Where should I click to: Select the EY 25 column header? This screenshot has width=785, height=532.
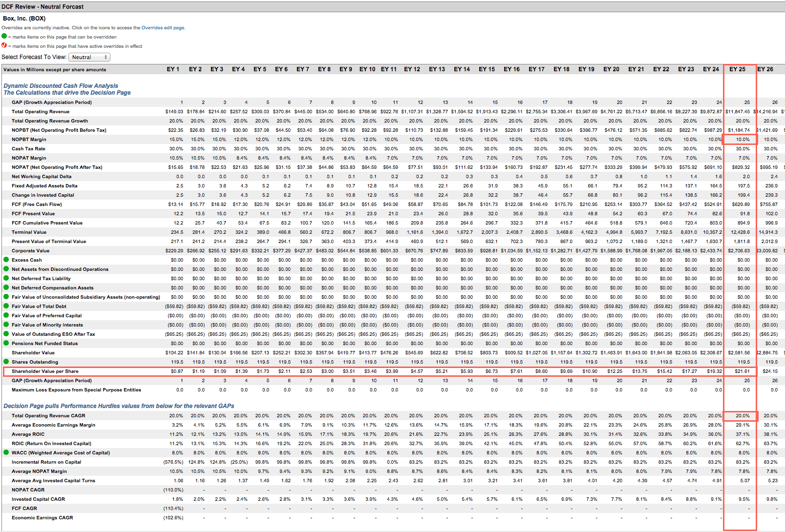(737, 69)
